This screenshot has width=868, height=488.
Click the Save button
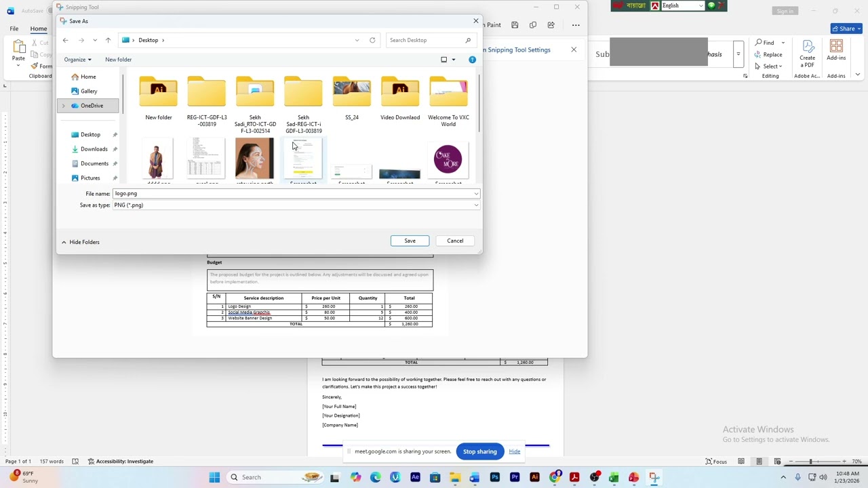pos(410,241)
